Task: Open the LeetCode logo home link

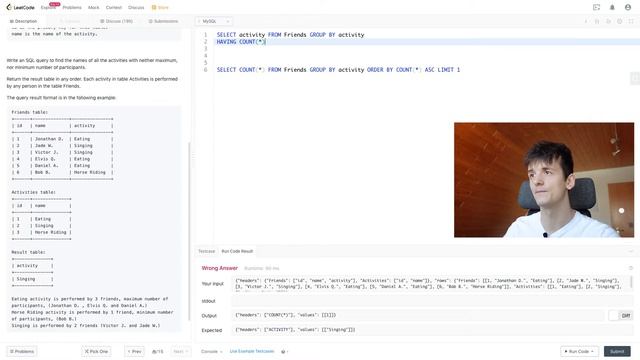Action: (x=20, y=7)
